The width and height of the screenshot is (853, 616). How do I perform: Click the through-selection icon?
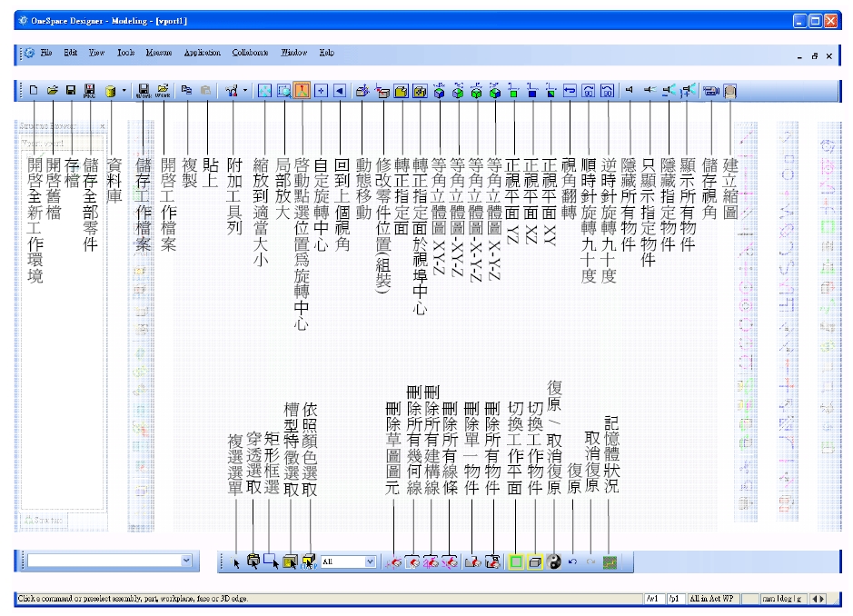tap(253, 561)
